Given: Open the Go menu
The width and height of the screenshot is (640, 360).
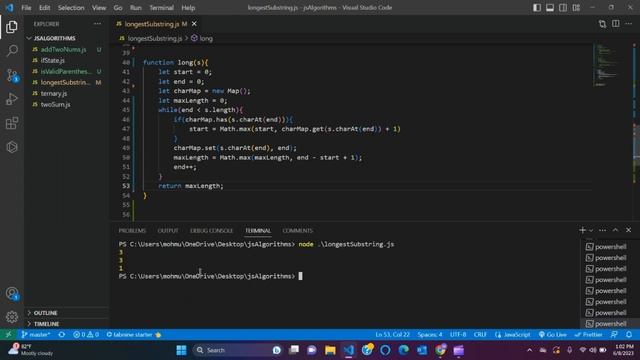Looking at the screenshot, I should pos(118,8).
